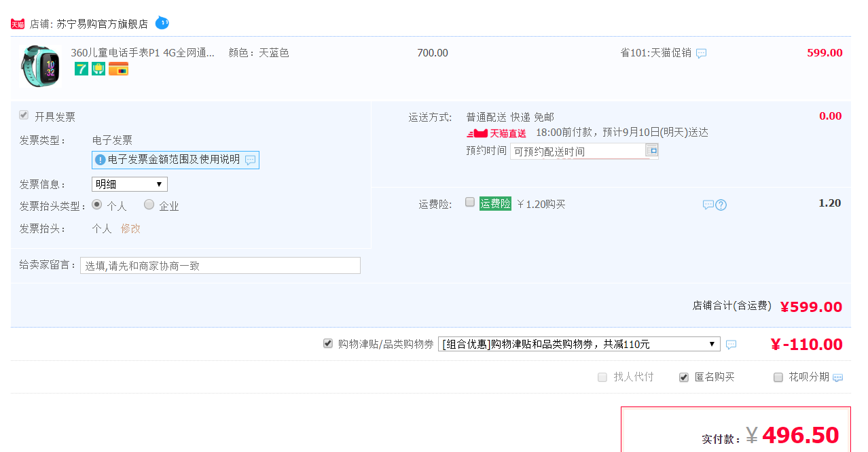The width and height of the screenshot is (868, 452).
Task: Enable the 花呗分期 installment checkbox
Action: tap(778, 377)
